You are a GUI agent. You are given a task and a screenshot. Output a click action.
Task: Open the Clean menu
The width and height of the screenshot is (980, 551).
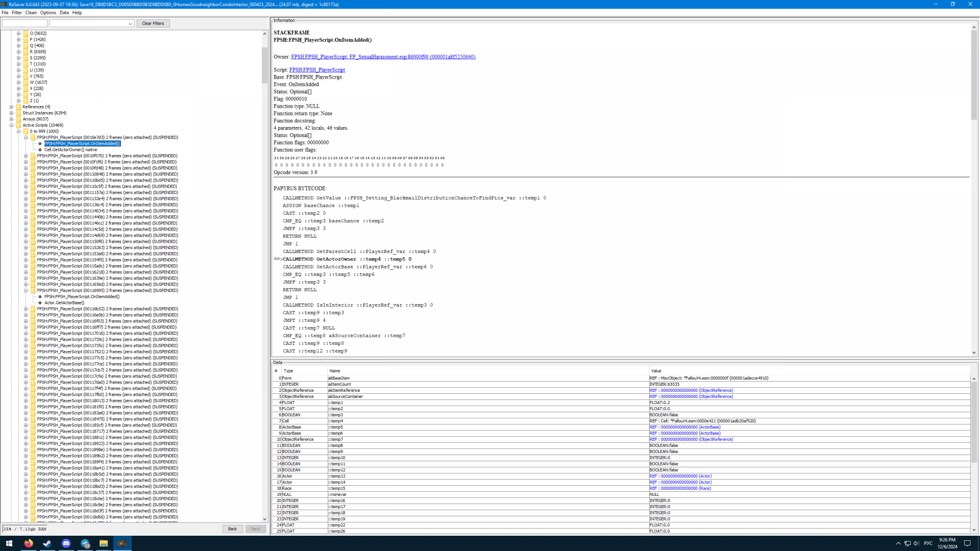click(x=31, y=13)
